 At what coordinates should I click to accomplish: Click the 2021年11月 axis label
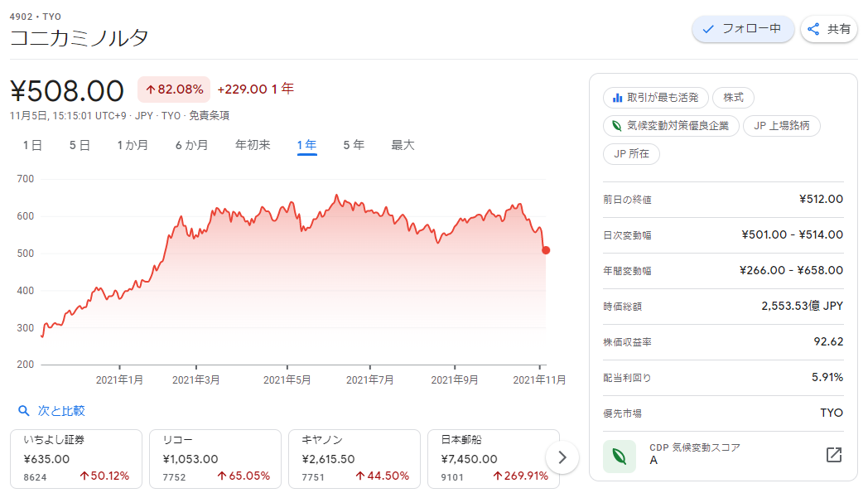click(x=539, y=380)
